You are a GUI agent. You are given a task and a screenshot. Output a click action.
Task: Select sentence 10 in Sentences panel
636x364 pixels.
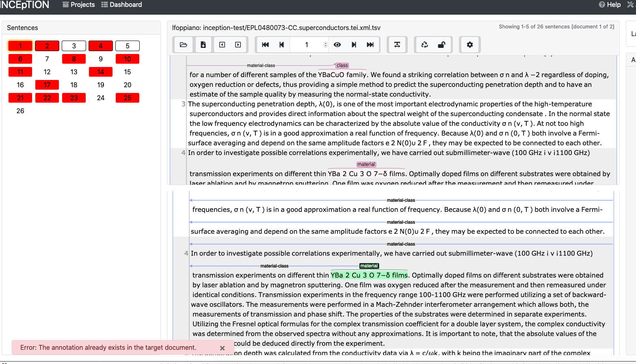pos(128,59)
